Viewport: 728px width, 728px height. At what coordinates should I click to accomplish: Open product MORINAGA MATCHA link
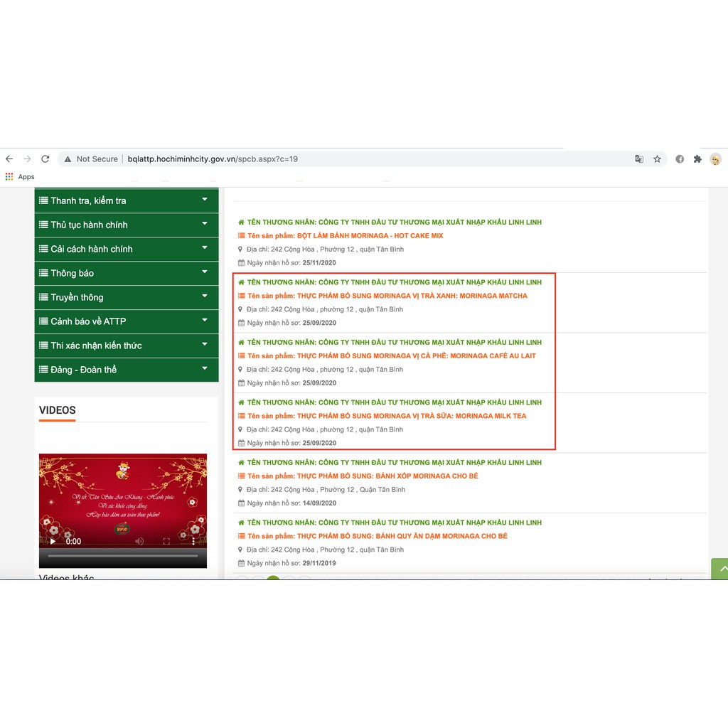pyautogui.click(x=387, y=296)
